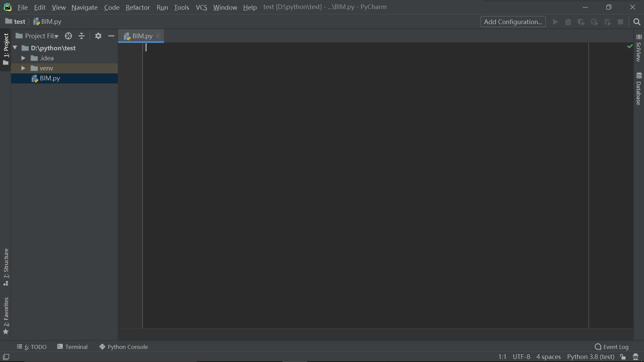Click the Search Everywhere magnifier icon
Viewport: 644px width, 362px height.
pos(637,22)
